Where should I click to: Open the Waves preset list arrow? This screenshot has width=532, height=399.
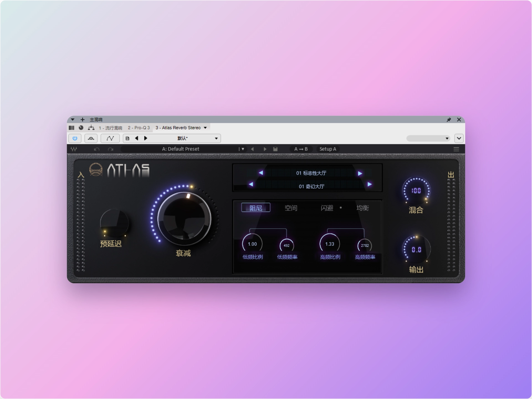[x=242, y=149]
